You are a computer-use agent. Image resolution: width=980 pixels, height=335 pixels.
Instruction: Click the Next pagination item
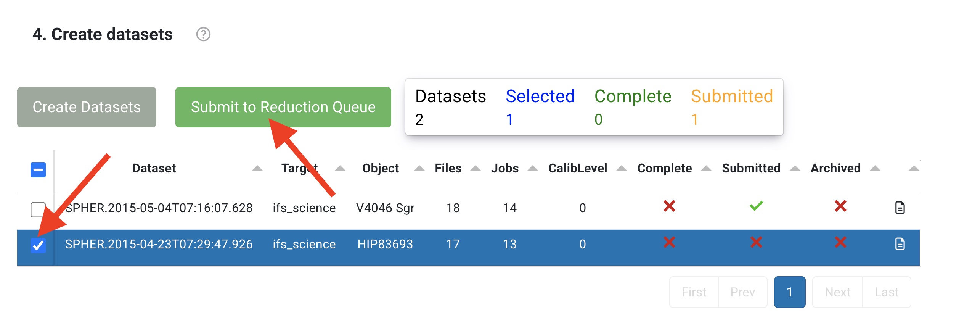(837, 292)
